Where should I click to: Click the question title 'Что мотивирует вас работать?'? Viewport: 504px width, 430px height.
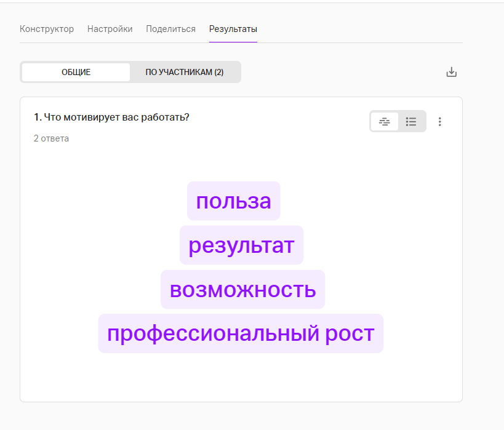[x=116, y=117]
